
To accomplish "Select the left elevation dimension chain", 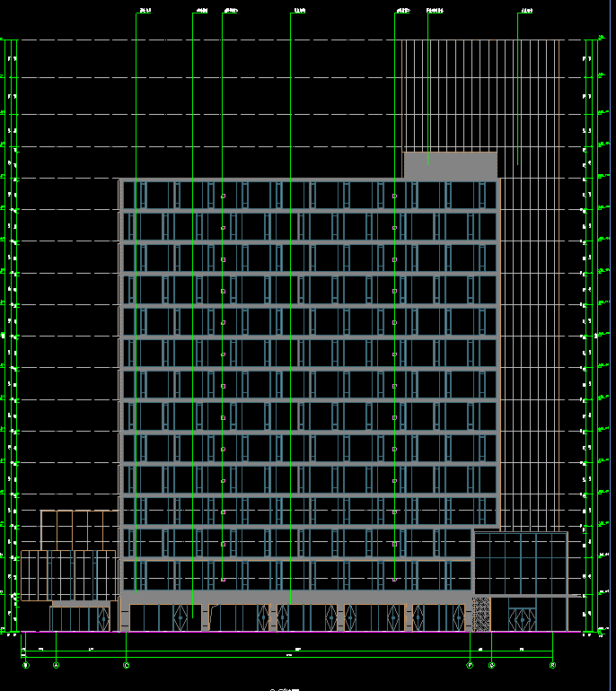I will tap(13, 341).
